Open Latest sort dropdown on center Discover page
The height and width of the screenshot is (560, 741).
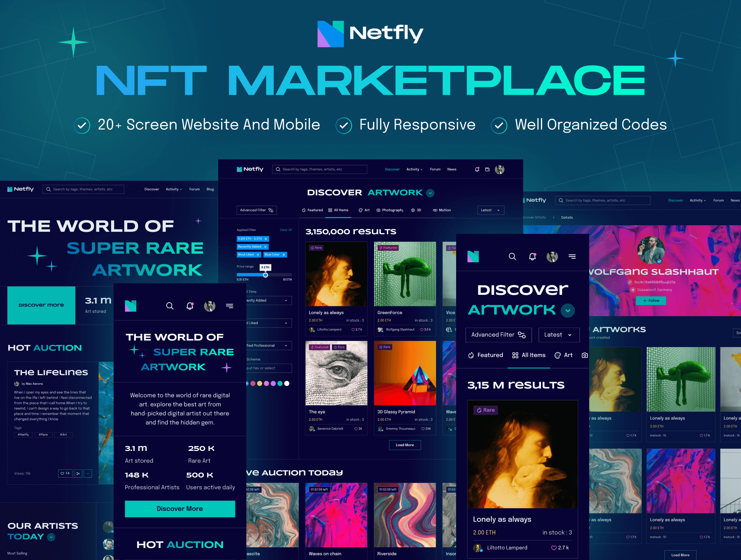[x=491, y=210]
